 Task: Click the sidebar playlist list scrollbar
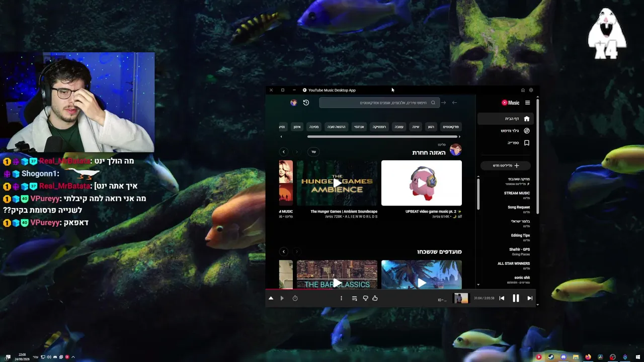click(478, 194)
